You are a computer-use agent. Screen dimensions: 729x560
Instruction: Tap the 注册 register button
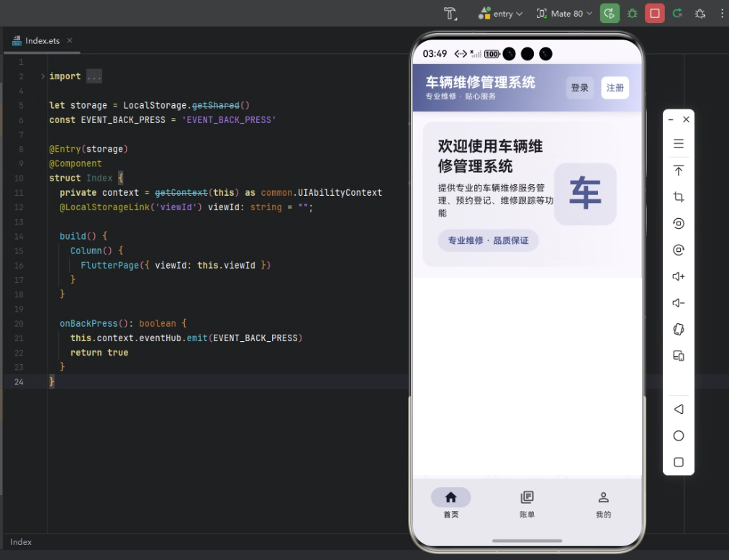(615, 88)
